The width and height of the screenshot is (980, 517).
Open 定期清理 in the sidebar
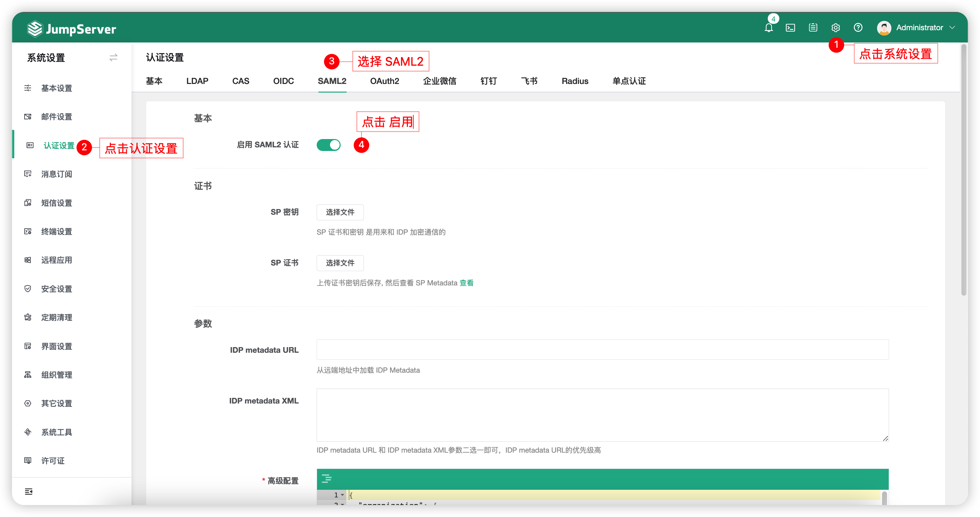57,318
